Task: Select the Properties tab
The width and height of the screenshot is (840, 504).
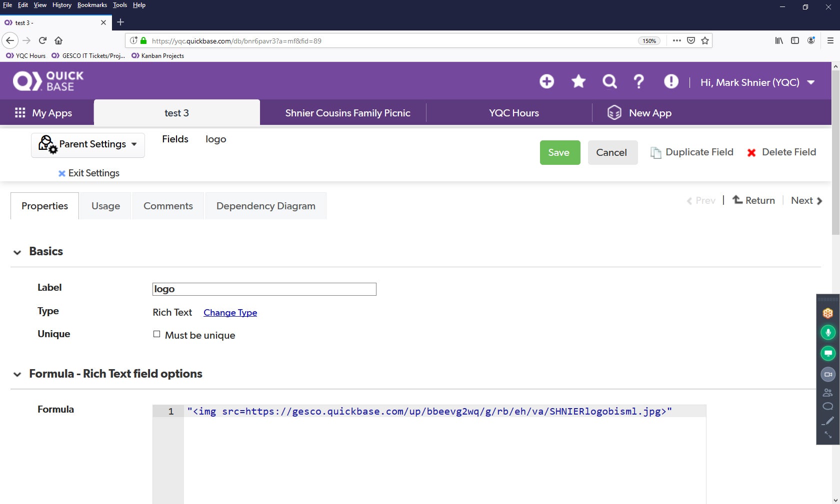Action: 44,206
